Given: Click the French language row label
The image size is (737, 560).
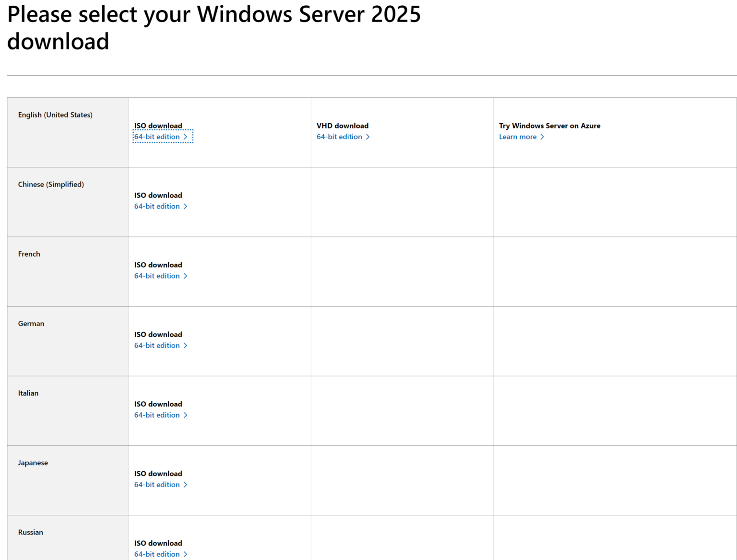Looking at the screenshot, I should coord(29,254).
